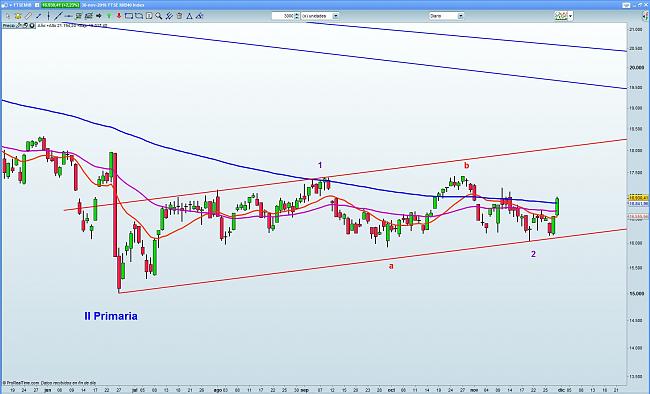Image resolution: width=650 pixels, height=394 pixels.
Task: Click the red price tag on axis
Action: [x=638, y=216]
